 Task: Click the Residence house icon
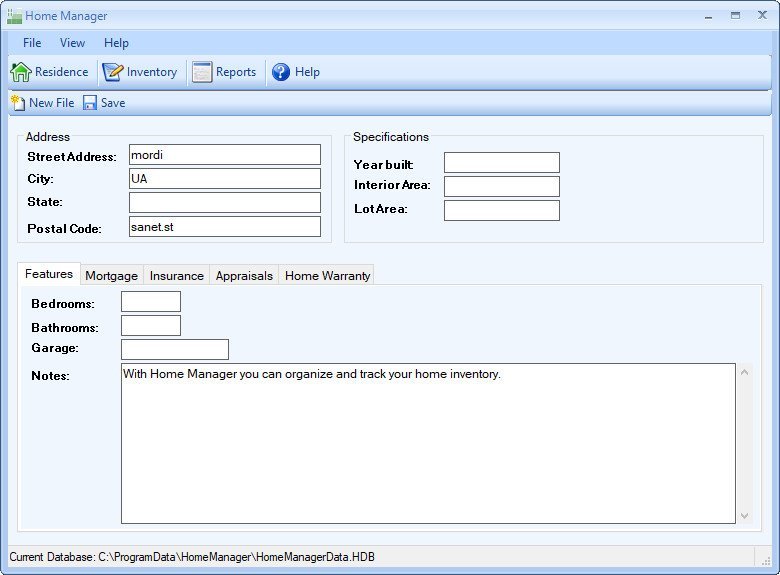tap(21, 72)
